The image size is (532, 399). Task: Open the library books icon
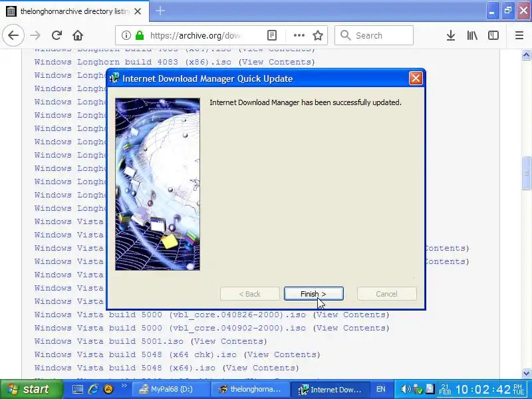(x=472, y=35)
